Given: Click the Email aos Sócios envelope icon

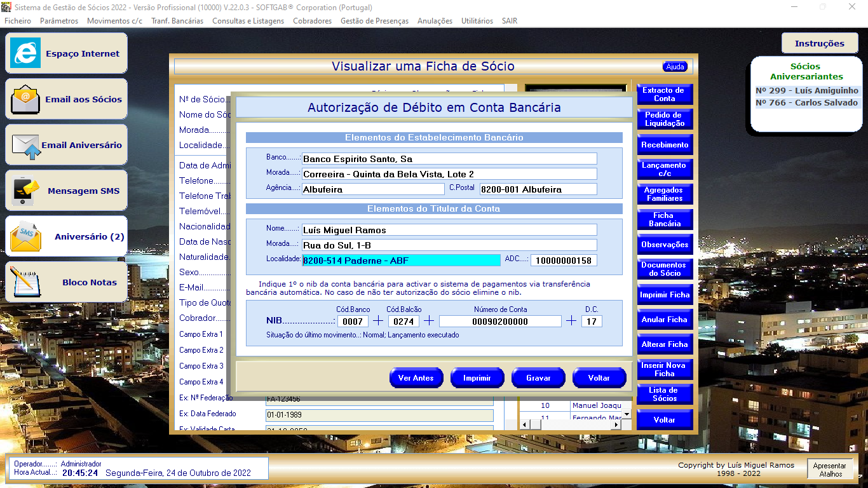Looking at the screenshot, I should pyautogui.click(x=25, y=99).
